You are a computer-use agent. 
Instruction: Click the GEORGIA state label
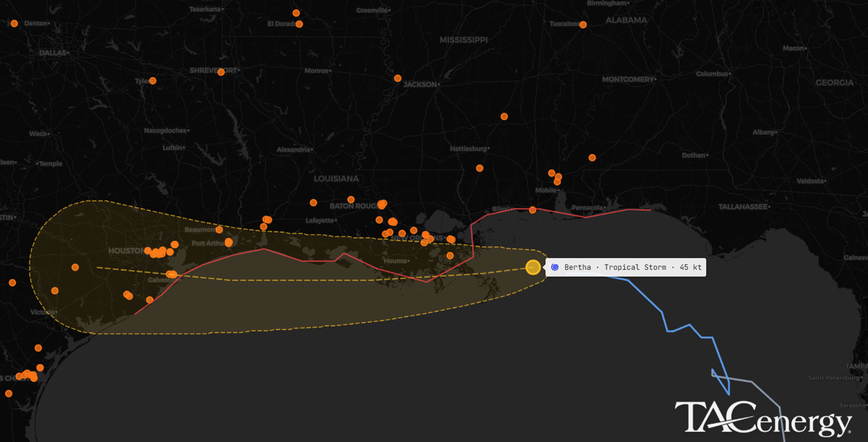[x=834, y=83]
